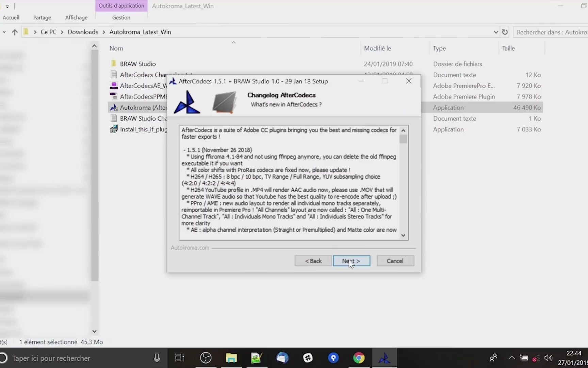Expand the chevron before Downloads in the path
Screen dimensions: 588x368
click(62, 32)
